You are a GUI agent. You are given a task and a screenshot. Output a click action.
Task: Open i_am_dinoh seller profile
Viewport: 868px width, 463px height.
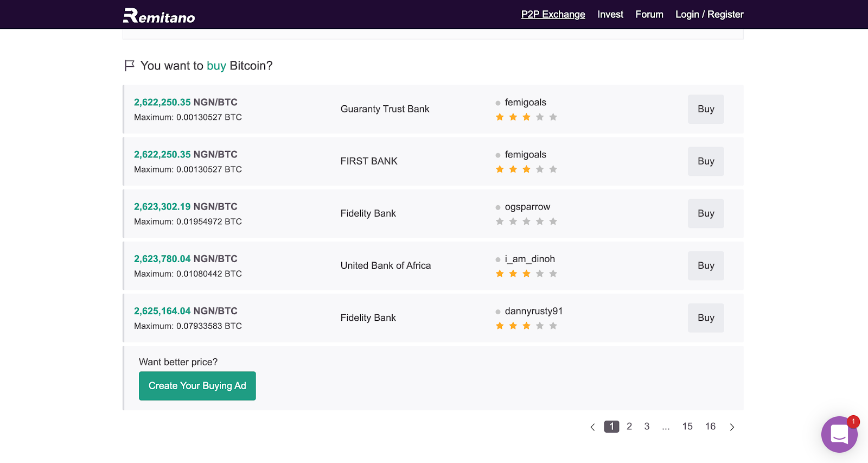tap(529, 259)
